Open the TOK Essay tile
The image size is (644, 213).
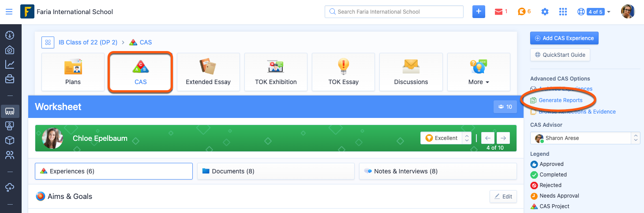tap(343, 72)
